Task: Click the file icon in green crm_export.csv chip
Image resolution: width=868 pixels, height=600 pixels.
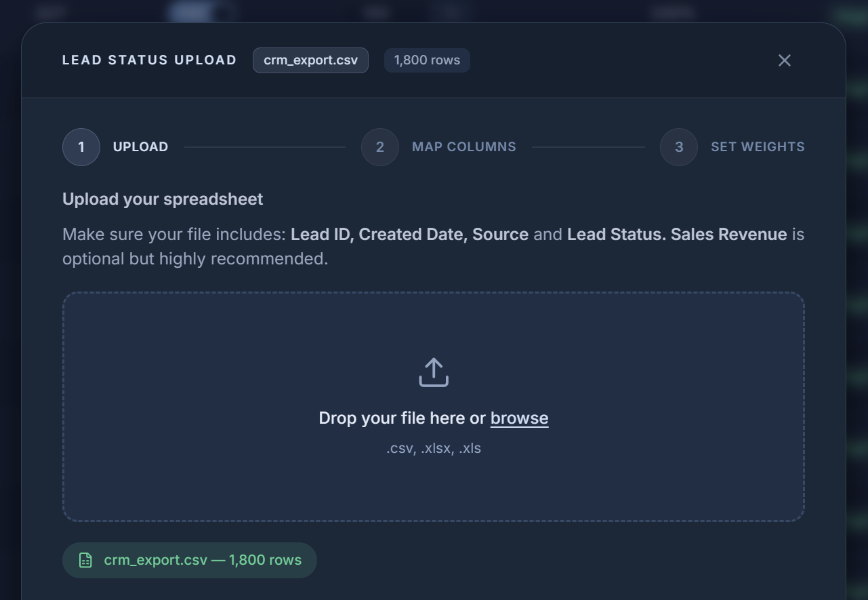Action: click(x=85, y=560)
